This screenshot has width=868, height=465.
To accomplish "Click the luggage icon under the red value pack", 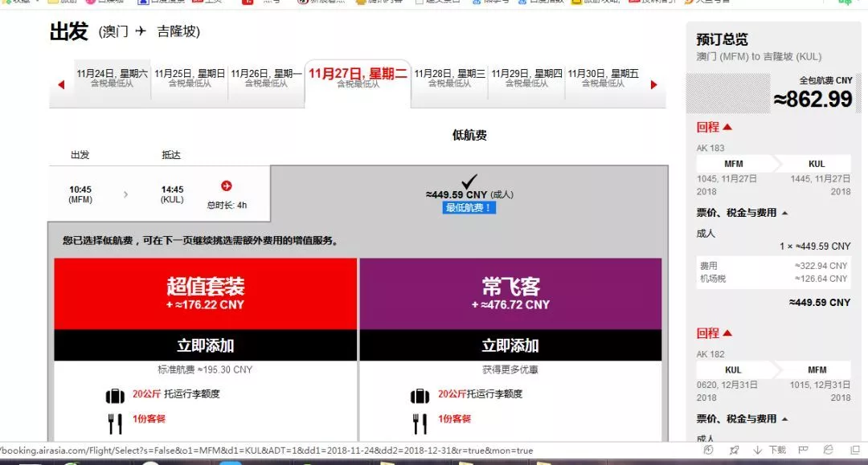I will pos(115,395).
